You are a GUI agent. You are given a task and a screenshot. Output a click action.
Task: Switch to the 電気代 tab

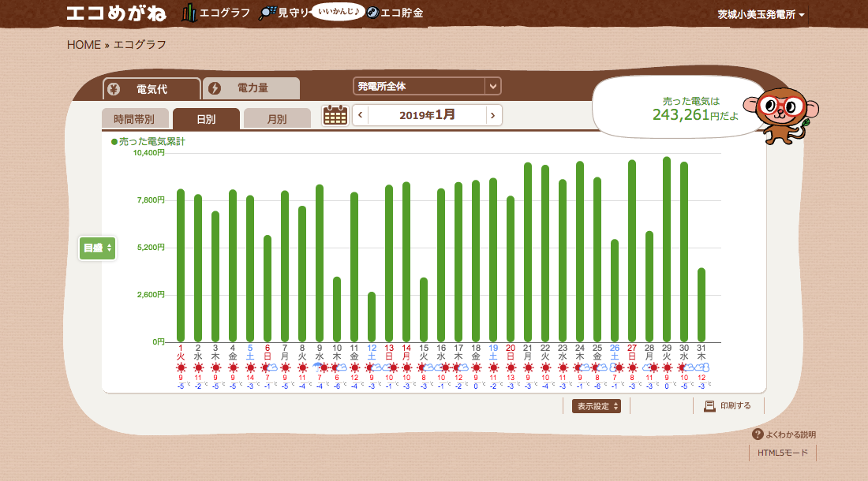pyautogui.click(x=152, y=89)
